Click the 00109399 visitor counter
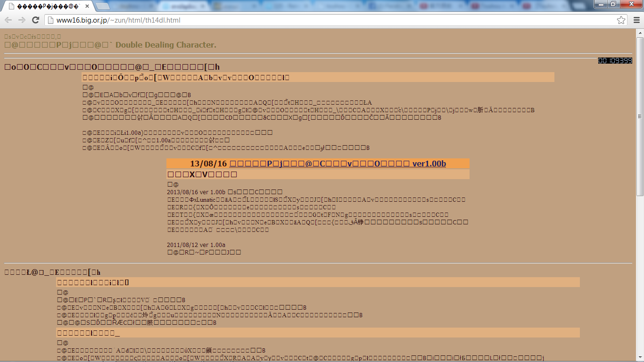644x362 pixels. 615,60
